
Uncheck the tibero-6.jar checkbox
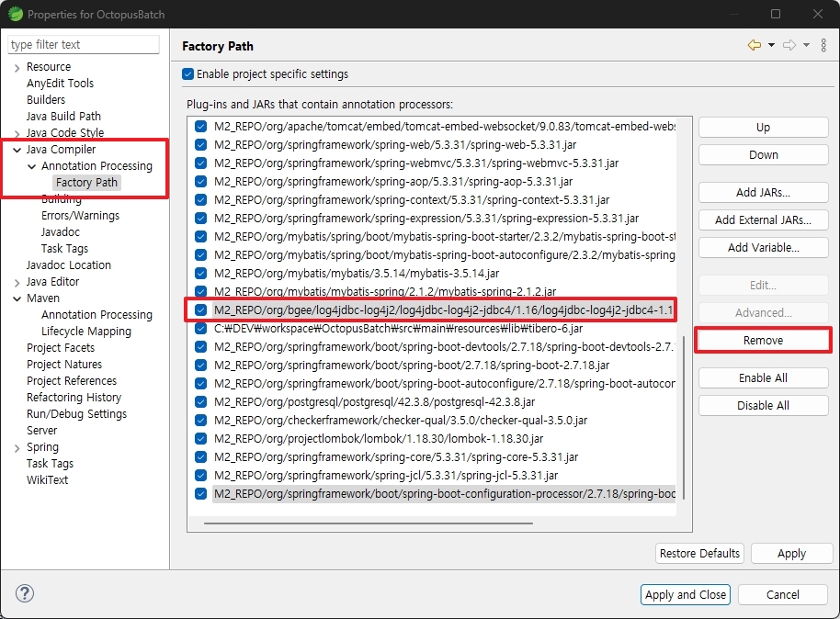(201, 328)
